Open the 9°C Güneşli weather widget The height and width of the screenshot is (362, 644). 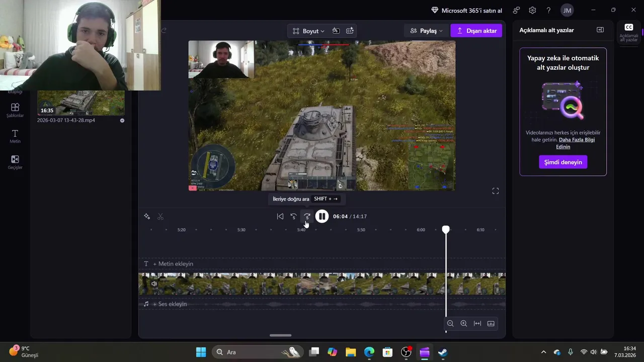[x=24, y=352]
